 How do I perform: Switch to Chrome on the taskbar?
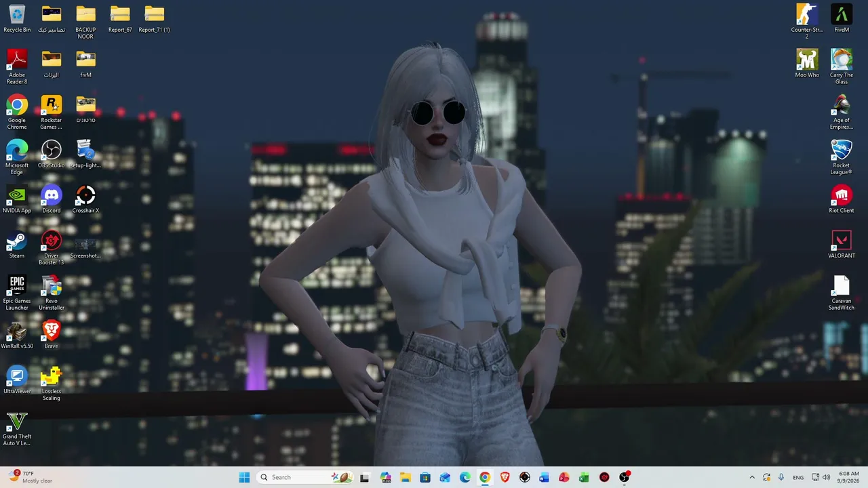tap(485, 477)
